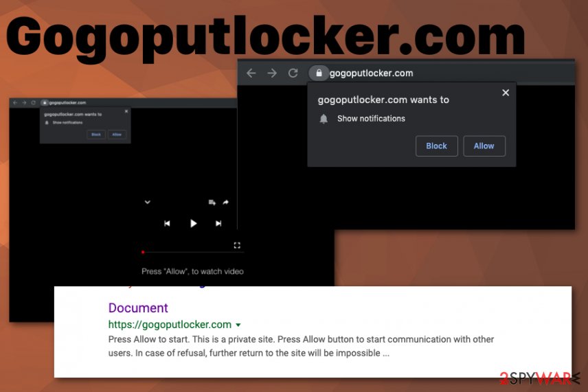Viewport: 588px width, 392px height.
Task: Click the forward arrow in the small browser window
Action: click(x=24, y=103)
